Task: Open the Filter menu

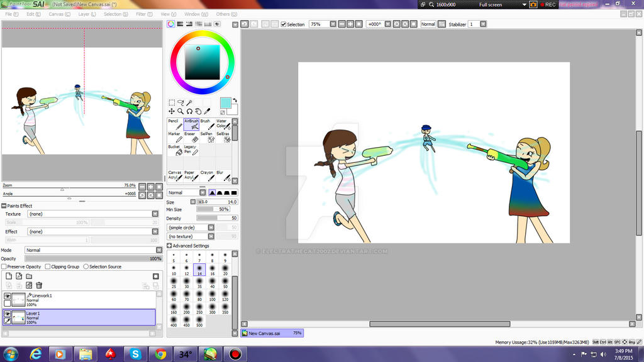Action: [x=144, y=14]
